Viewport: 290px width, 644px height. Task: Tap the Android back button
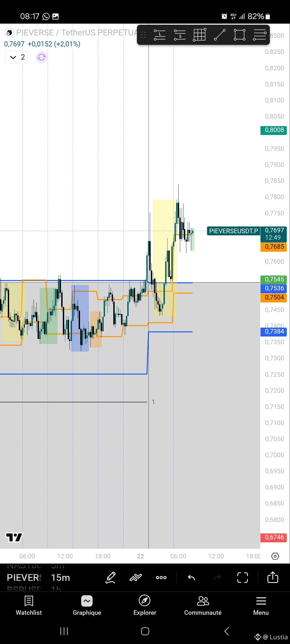click(227, 631)
